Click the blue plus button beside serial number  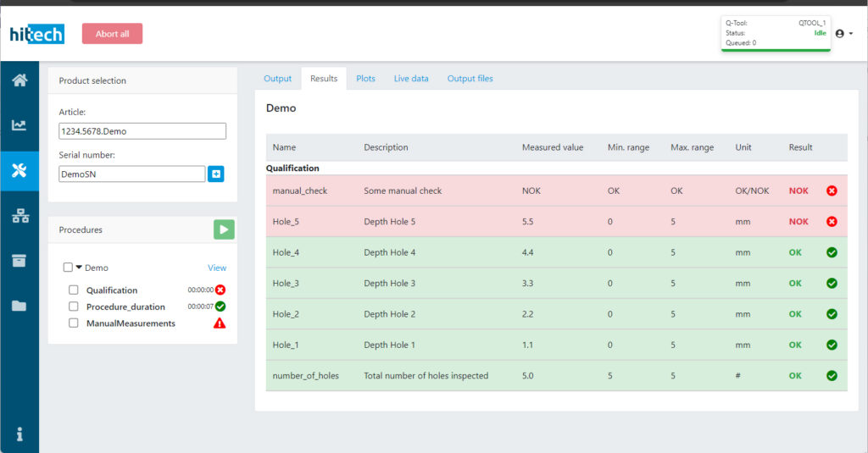pyautogui.click(x=216, y=174)
